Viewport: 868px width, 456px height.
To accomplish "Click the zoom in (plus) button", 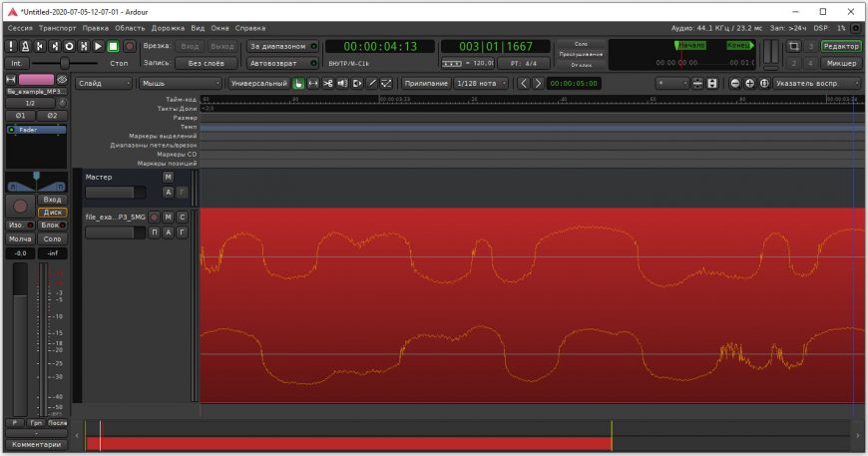I will coord(749,83).
